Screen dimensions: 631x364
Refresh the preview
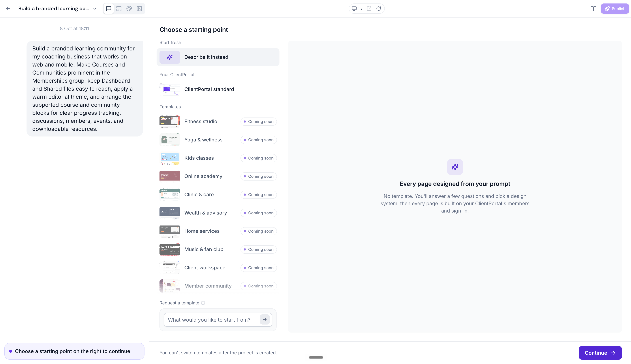click(x=379, y=9)
